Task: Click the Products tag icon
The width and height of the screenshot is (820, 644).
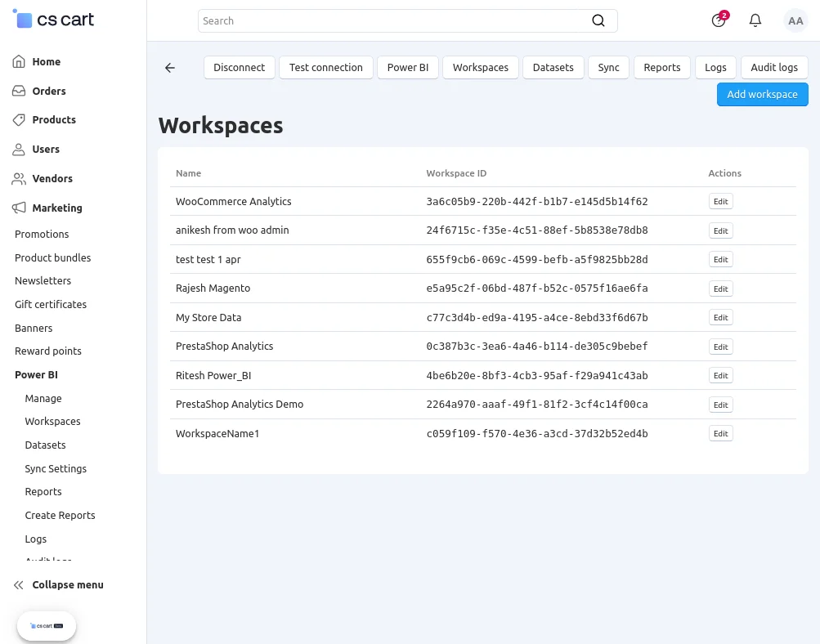Action: (x=19, y=119)
